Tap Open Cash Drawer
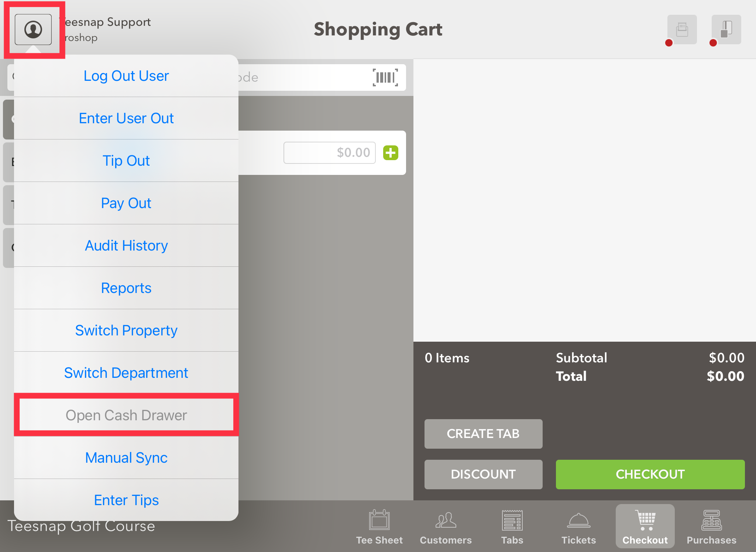The image size is (756, 552). pos(126,415)
